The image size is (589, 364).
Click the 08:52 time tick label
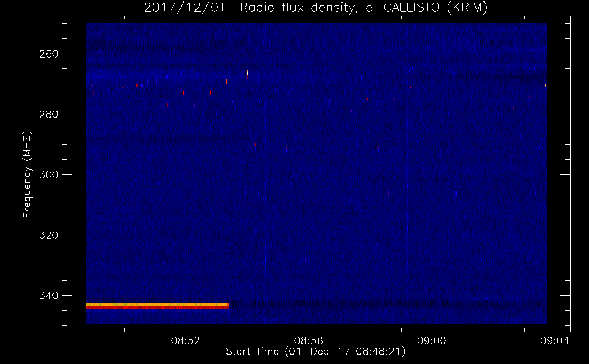click(186, 341)
